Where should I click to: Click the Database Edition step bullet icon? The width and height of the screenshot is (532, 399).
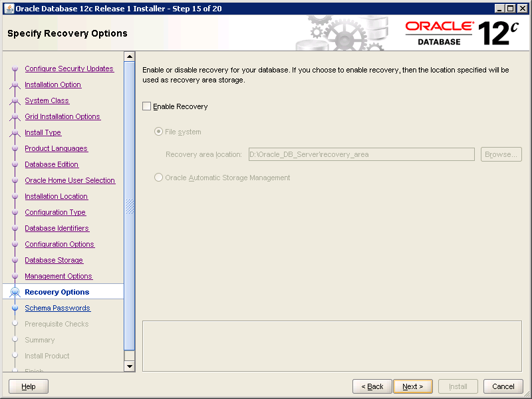[x=15, y=164]
